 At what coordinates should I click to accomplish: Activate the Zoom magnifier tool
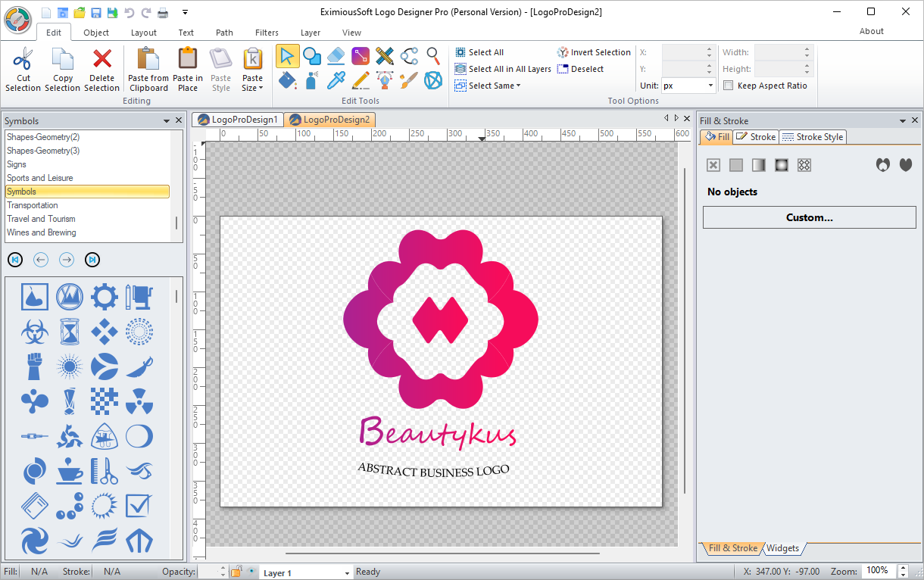(x=433, y=56)
